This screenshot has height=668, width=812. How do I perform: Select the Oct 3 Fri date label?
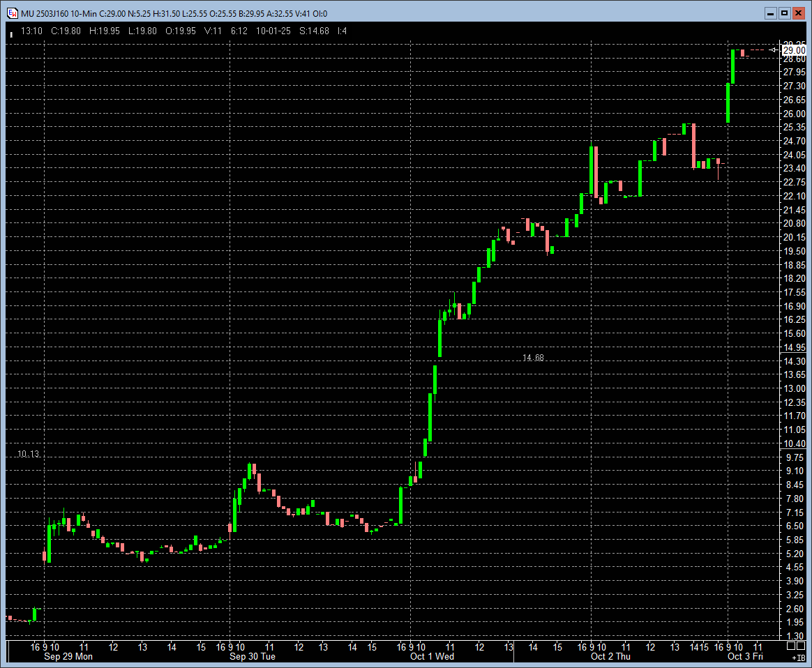(746, 656)
